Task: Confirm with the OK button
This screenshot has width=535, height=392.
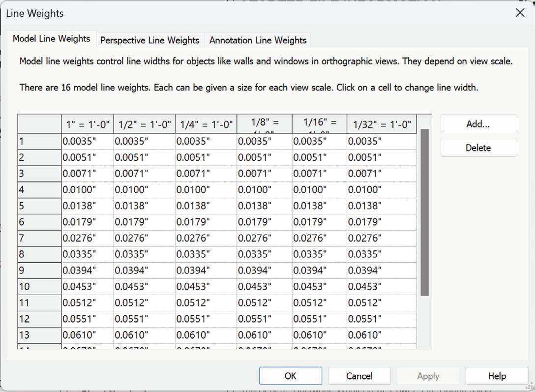Action: click(290, 376)
